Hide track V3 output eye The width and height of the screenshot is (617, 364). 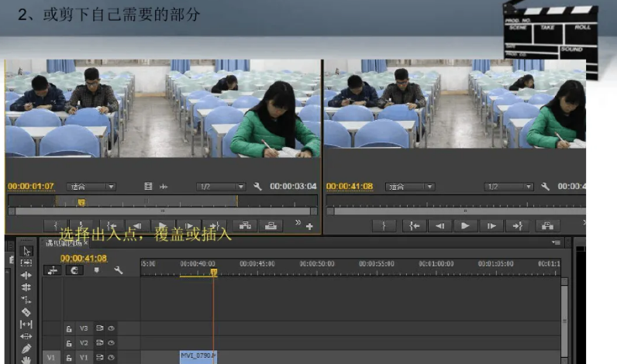(112, 328)
